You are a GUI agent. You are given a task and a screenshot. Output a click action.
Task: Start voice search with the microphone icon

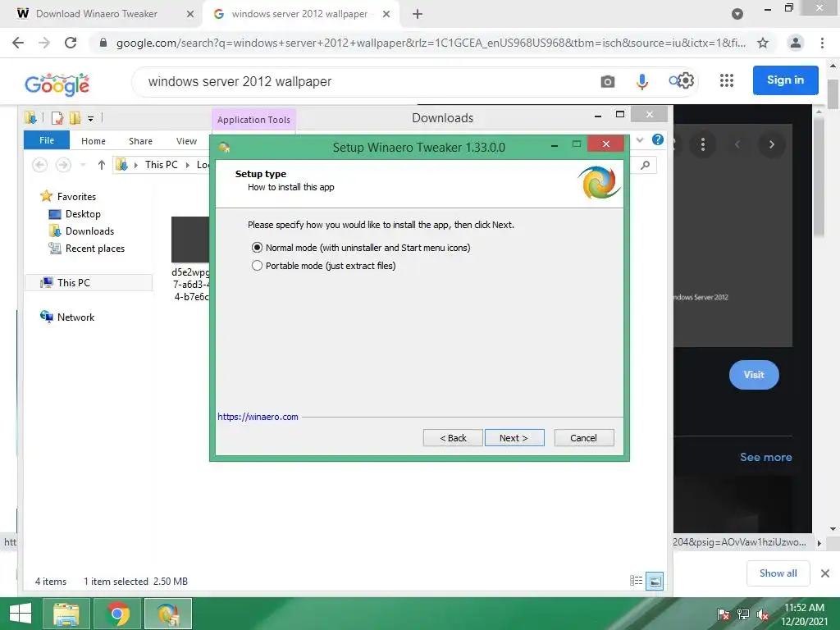(x=641, y=81)
